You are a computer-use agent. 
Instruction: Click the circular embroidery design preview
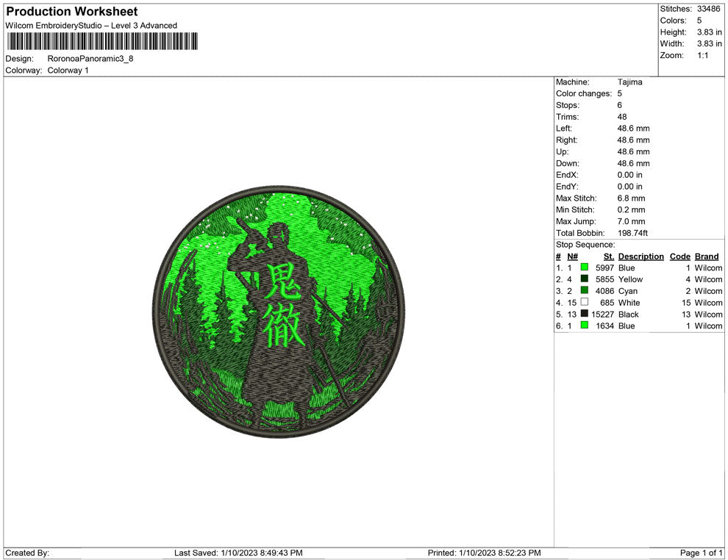(x=279, y=312)
